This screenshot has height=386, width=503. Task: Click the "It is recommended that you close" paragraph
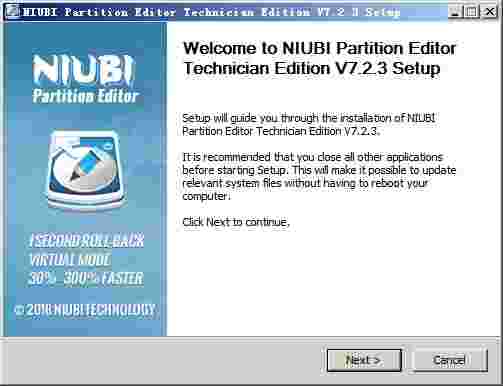point(319,177)
